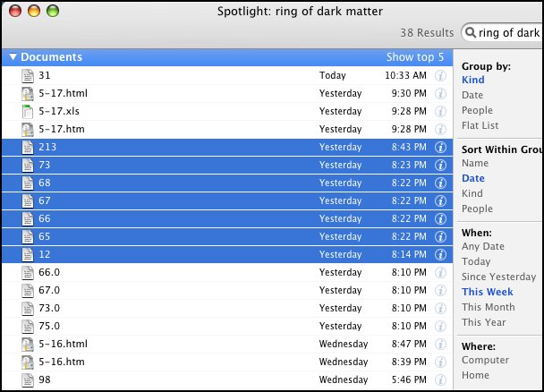The height and width of the screenshot is (392, 544).
Task: Select file name 5-17.html
Action: [63, 93]
